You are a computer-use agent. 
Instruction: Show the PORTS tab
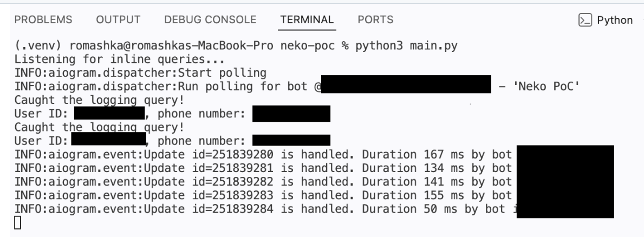(x=375, y=20)
